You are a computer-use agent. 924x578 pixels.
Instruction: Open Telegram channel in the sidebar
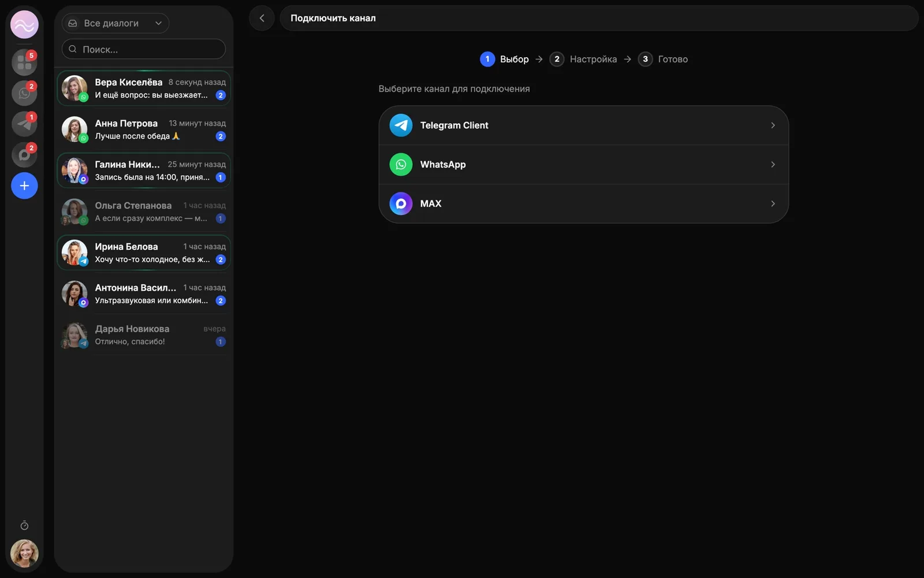click(24, 124)
